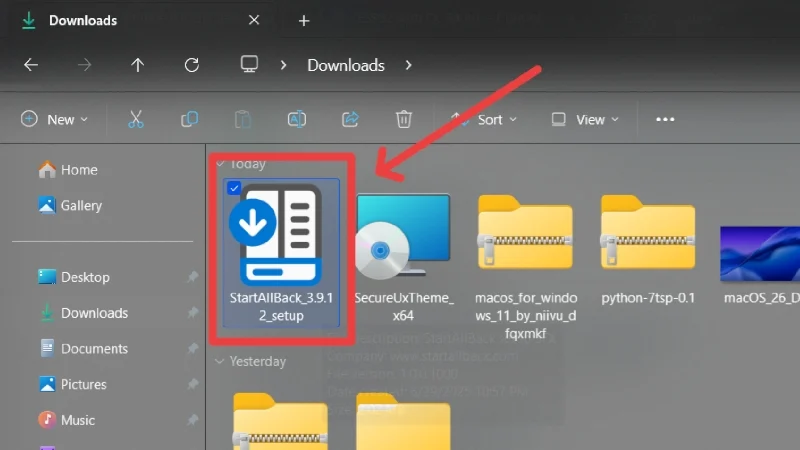Open the Sort options dropdown
Screen dimensions: 800x450
tap(484, 119)
